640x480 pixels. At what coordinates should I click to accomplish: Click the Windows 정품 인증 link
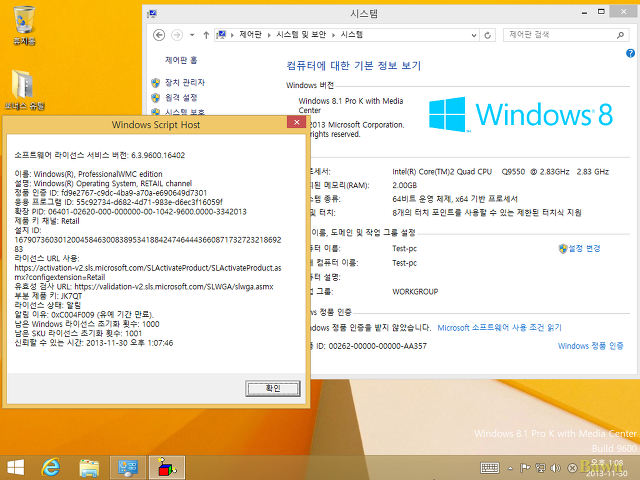[591, 346]
